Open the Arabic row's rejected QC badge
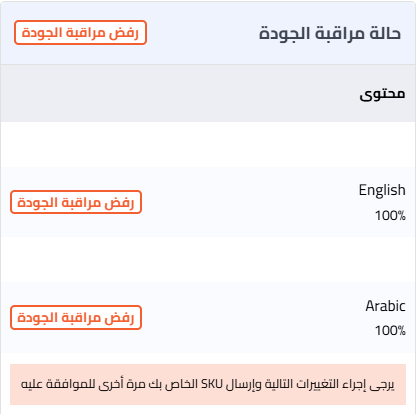 [x=76, y=317]
